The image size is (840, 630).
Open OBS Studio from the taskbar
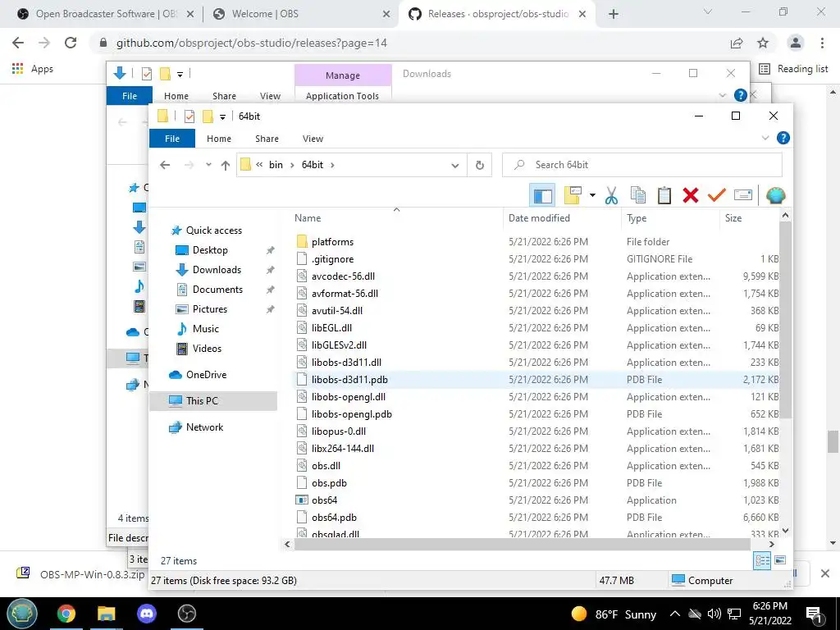pyautogui.click(x=187, y=614)
